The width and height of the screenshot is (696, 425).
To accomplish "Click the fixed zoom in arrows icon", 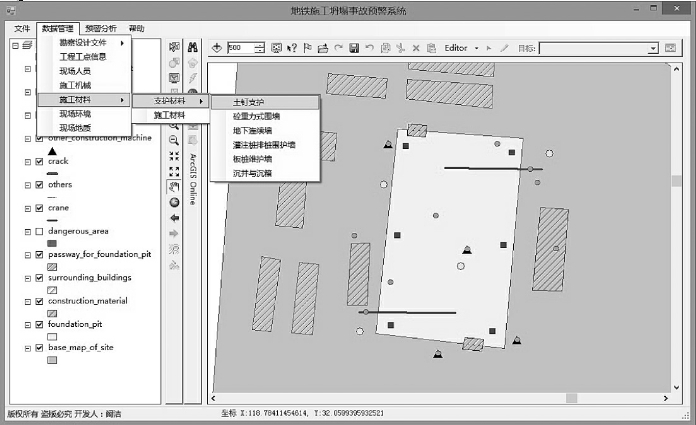I will click(174, 156).
